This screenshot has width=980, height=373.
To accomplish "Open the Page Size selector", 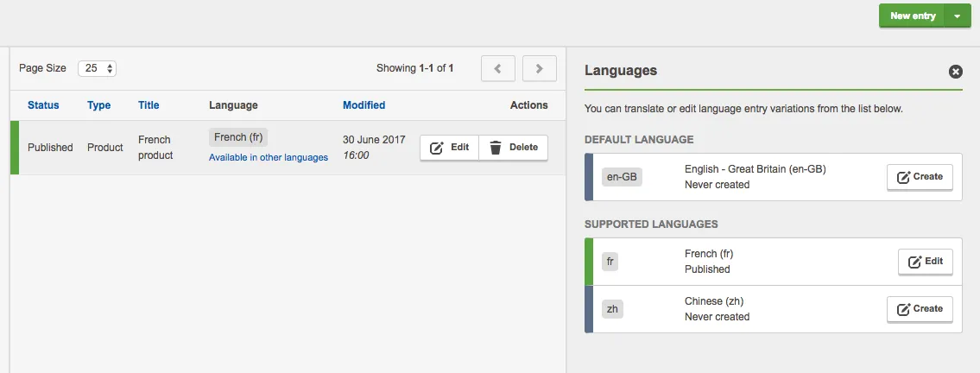I will pos(98,68).
